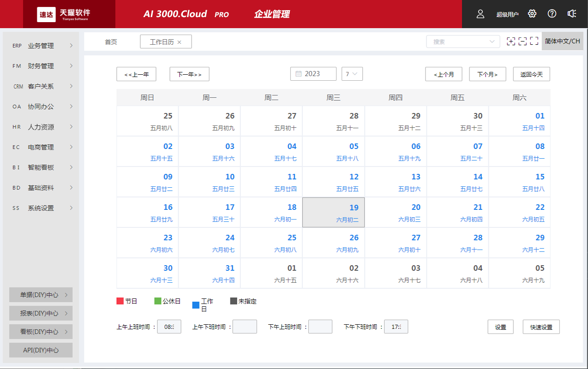Switch language via 简体中文/CH toggle
Viewport: 588px width, 369px height.
(x=562, y=41)
